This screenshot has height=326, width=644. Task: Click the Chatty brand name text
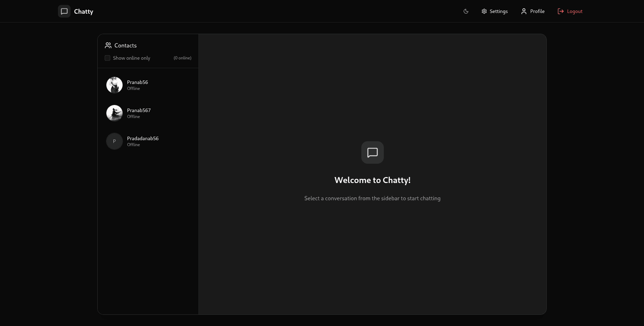coord(84,12)
